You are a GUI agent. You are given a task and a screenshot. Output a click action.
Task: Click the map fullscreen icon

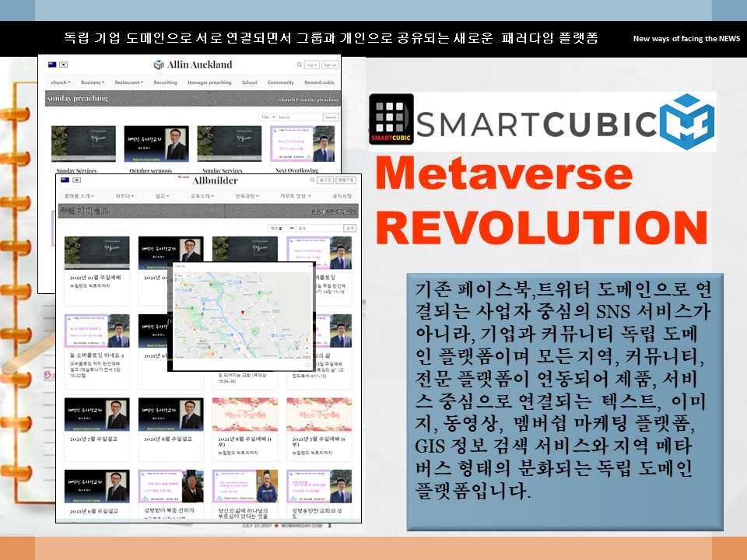pyautogui.click(x=307, y=276)
